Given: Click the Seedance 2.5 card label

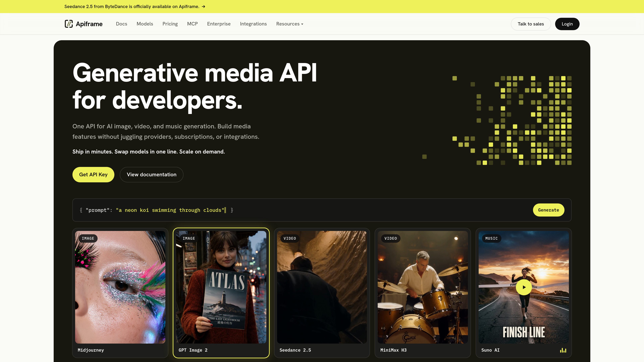Looking at the screenshot, I should coord(295,350).
